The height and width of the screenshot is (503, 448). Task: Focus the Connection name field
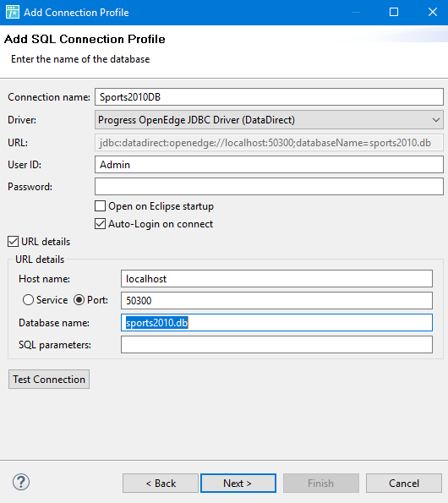[x=269, y=97]
